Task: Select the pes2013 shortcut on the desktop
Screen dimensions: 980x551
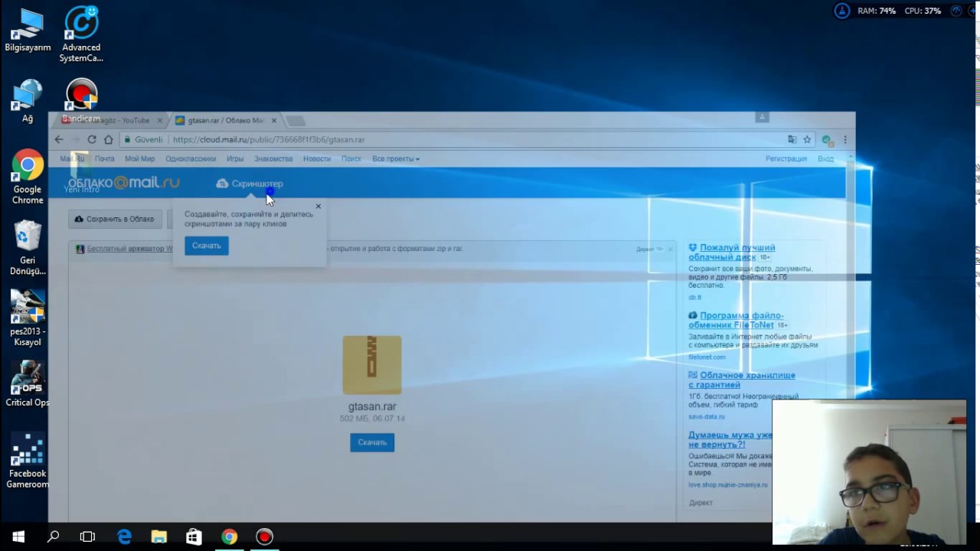Action: point(28,318)
